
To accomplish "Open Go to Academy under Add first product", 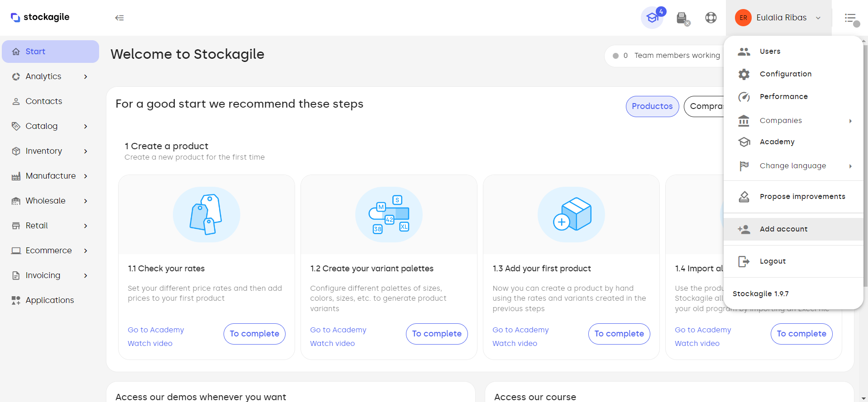I will coord(520,330).
